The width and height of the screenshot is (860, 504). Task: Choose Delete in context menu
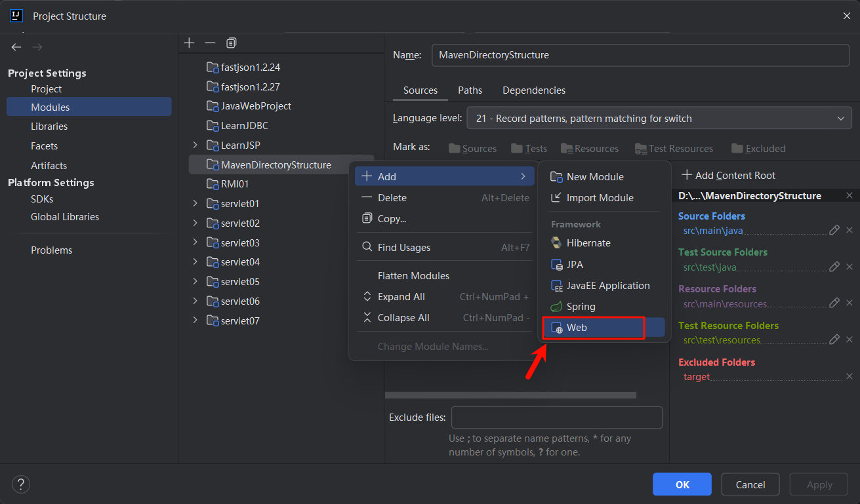click(x=444, y=197)
